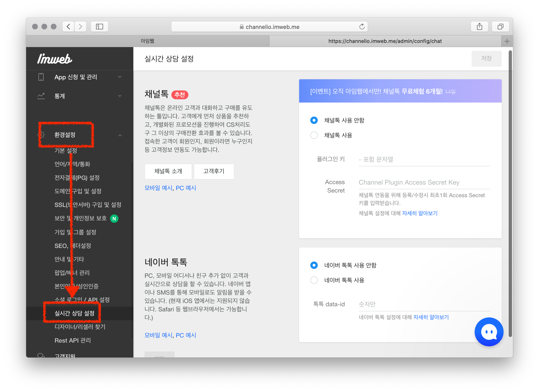Open a new tab with plus icon

pyautogui.click(x=507, y=41)
